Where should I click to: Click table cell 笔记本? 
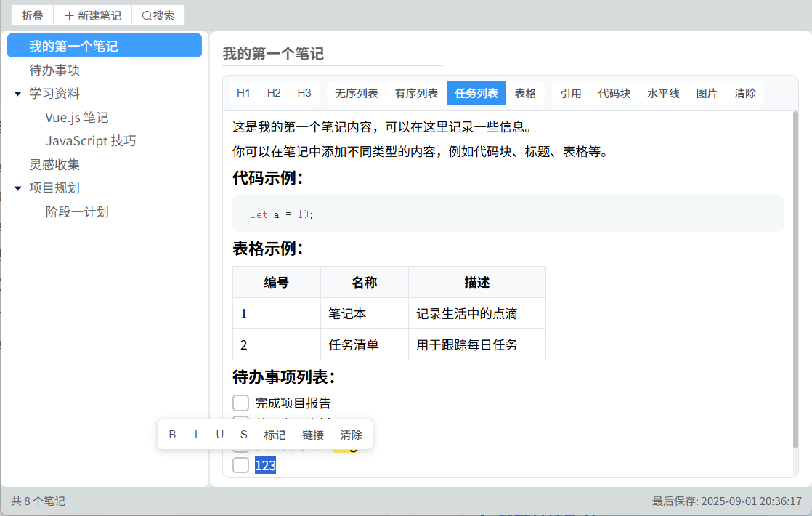click(365, 313)
